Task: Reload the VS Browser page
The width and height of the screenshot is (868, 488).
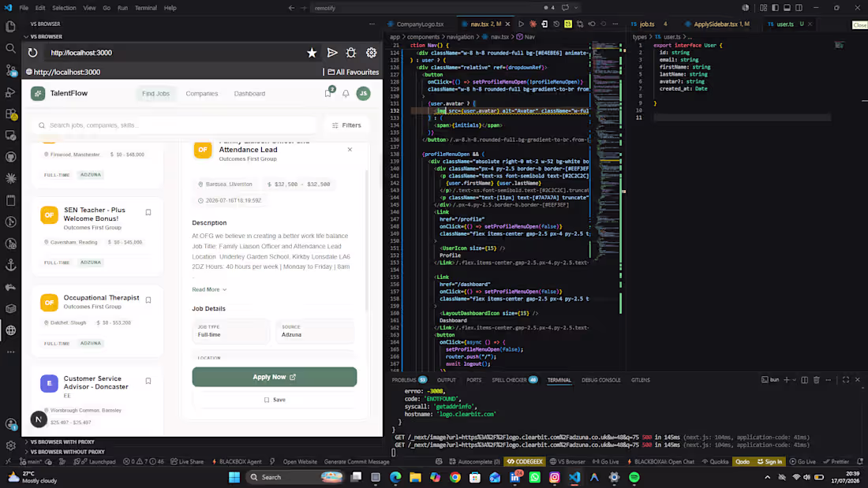Action: 32,53
